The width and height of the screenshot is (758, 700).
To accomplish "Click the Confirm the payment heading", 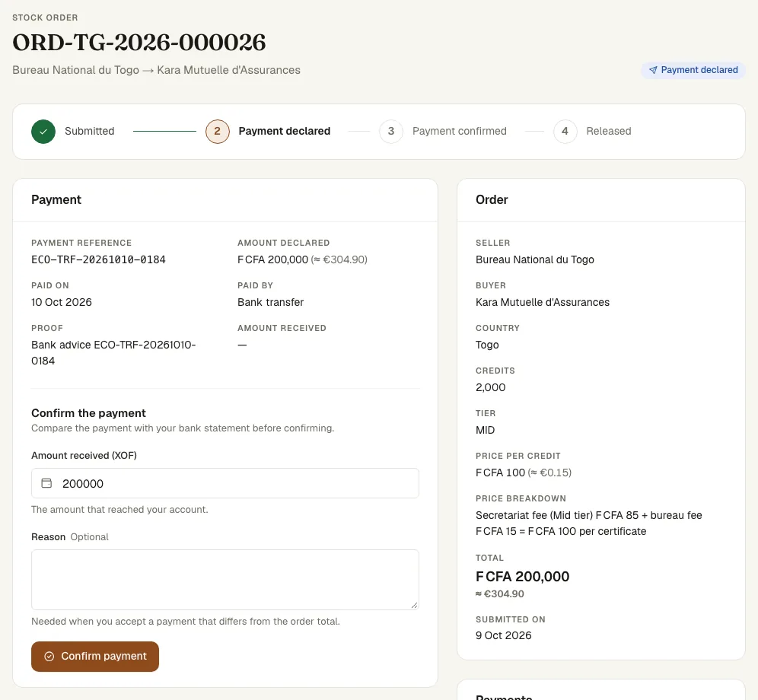I will pos(88,413).
